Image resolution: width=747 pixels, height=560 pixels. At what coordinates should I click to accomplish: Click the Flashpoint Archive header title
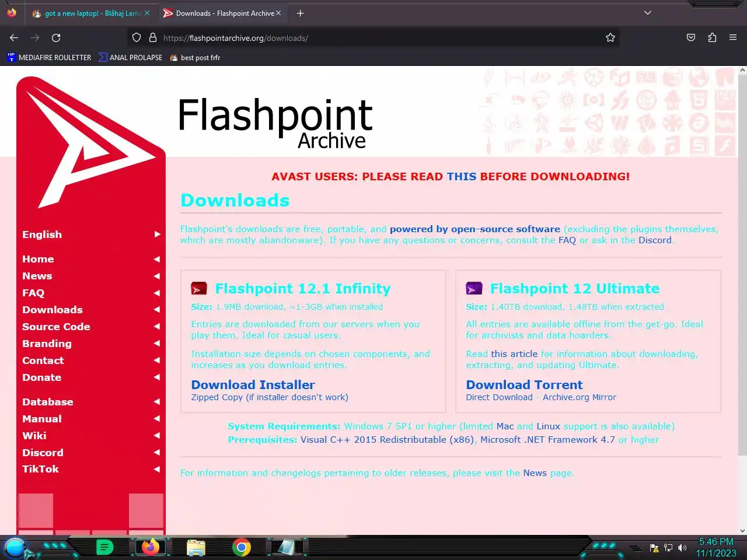[275, 123]
